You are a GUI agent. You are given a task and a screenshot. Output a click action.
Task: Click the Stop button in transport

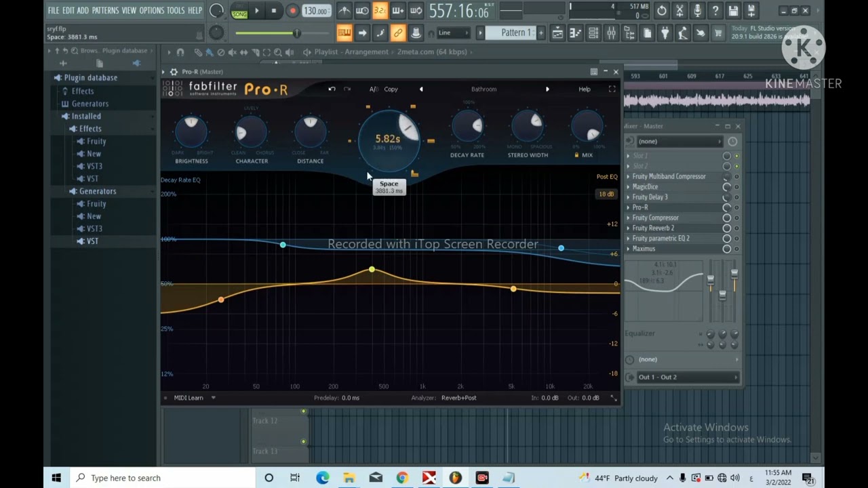273,11
